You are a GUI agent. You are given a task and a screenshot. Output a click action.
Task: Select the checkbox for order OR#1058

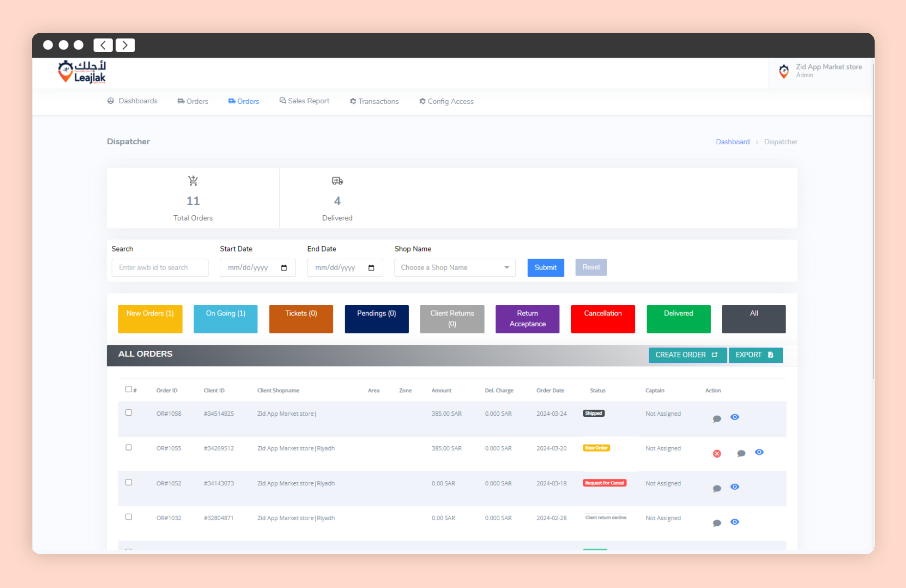click(x=129, y=413)
